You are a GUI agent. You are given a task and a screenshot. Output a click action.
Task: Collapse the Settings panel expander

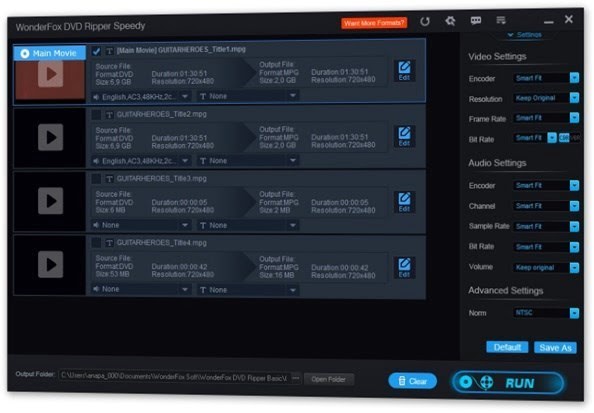point(525,35)
